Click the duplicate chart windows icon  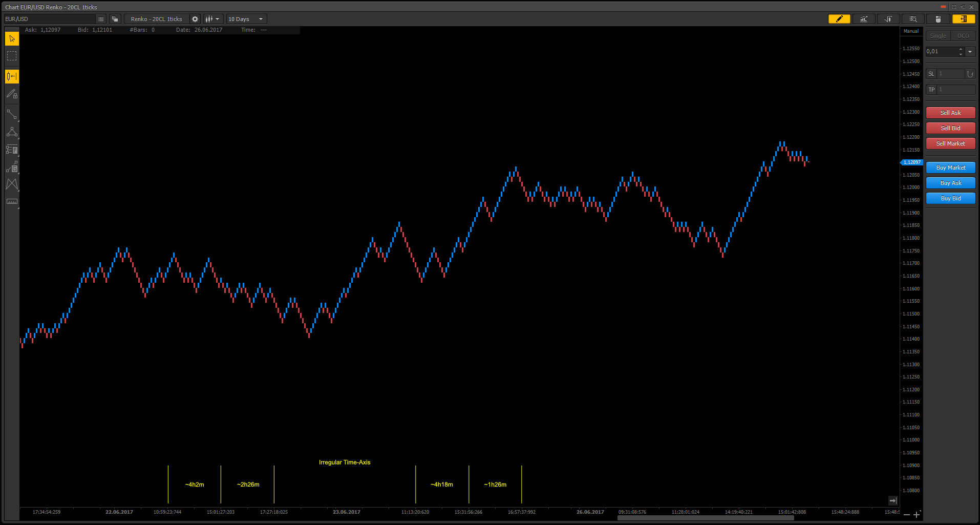click(115, 19)
